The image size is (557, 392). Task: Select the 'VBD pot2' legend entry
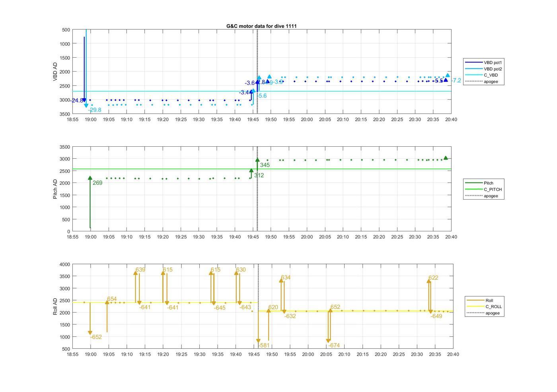484,69
